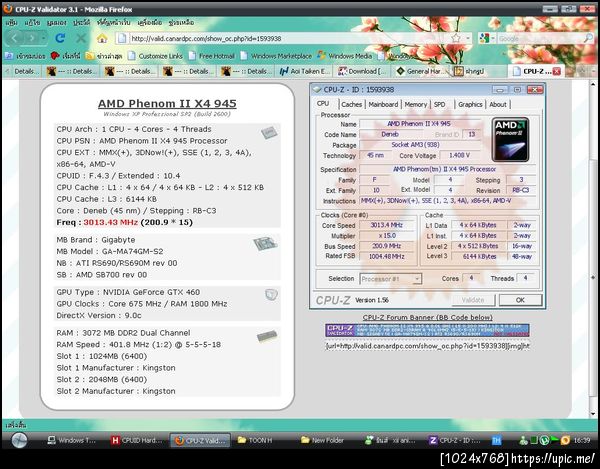This screenshot has width=600, height=469.
Task: Open the back/forward history dropdown arrow
Action: click(x=44, y=38)
